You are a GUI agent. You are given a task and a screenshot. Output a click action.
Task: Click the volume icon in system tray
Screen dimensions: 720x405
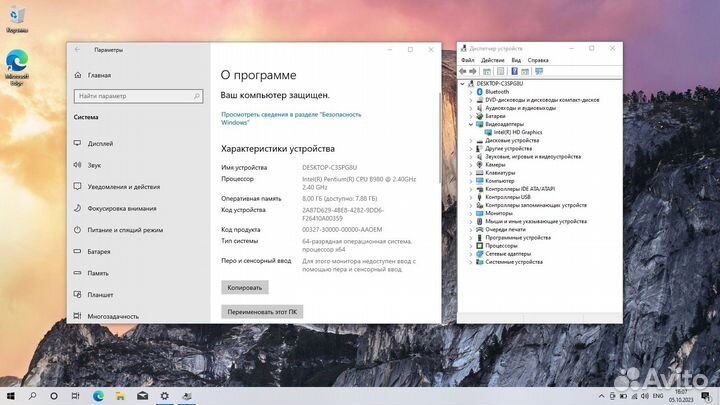click(x=645, y=396)
